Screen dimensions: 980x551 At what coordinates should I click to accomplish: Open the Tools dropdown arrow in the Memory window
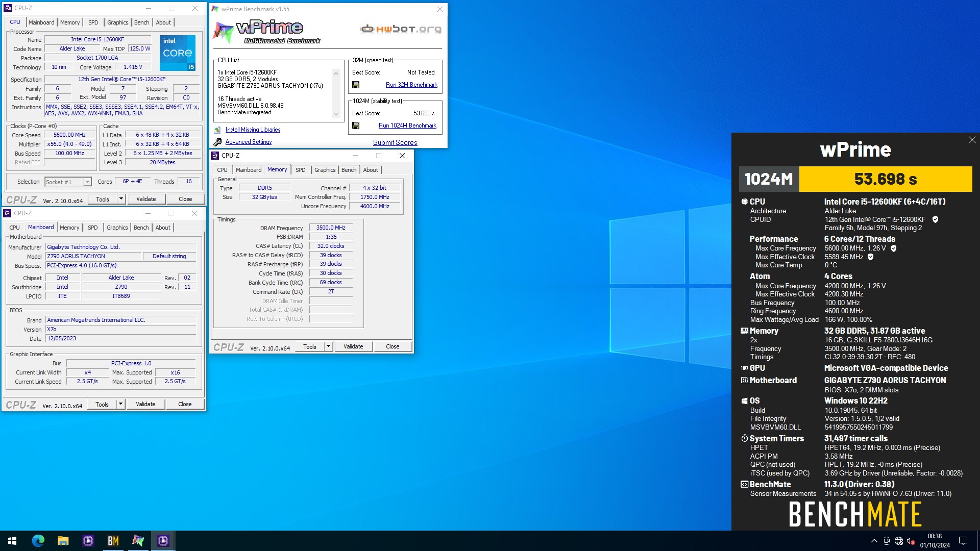(328, 346)
